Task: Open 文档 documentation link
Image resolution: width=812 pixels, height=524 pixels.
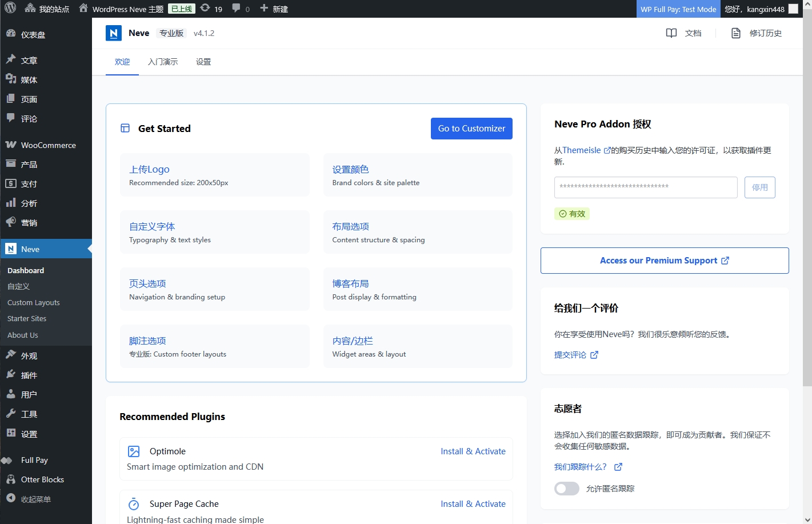Action: pos(684,33)
